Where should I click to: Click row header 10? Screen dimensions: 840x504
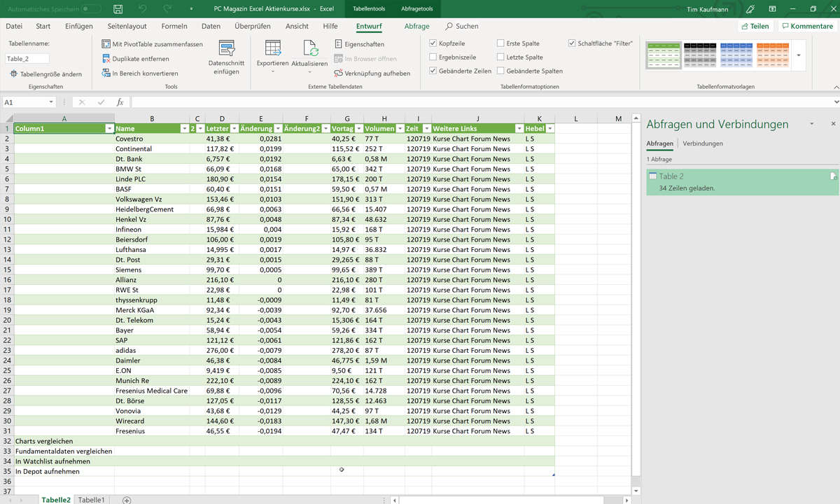click(6, 219)
